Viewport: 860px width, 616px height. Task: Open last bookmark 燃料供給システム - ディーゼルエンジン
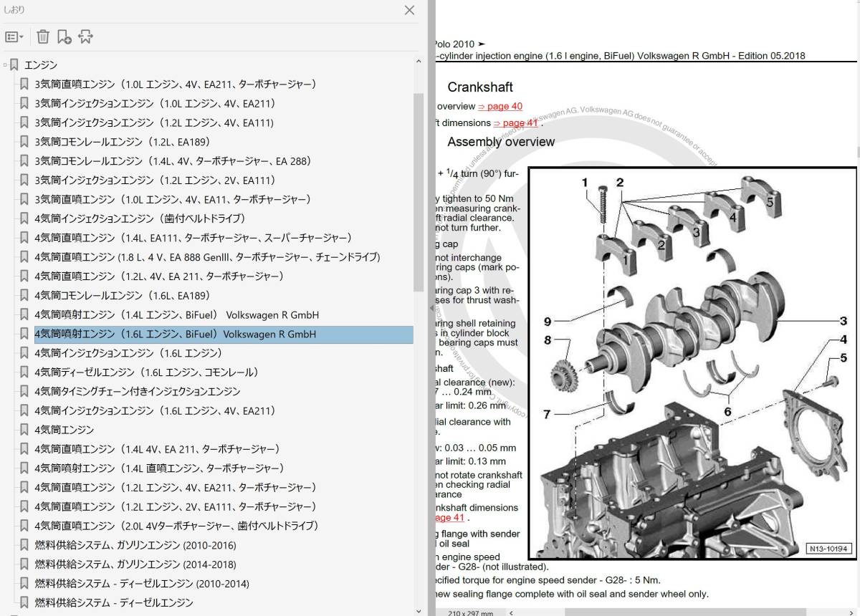pyautogui.click(x=114, y=603)
